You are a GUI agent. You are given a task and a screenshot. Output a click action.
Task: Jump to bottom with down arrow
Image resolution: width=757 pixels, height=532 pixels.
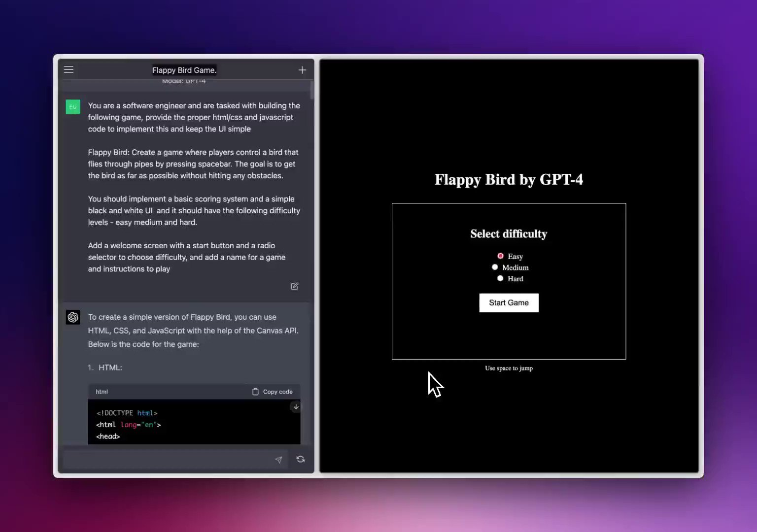(x=296, y=407)
